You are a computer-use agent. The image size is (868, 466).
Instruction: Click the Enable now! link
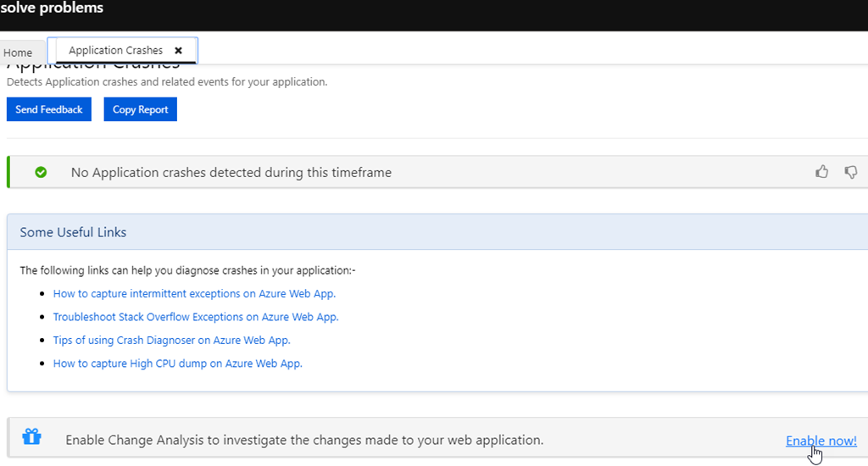pyautogui.click(x=821, y=441)
